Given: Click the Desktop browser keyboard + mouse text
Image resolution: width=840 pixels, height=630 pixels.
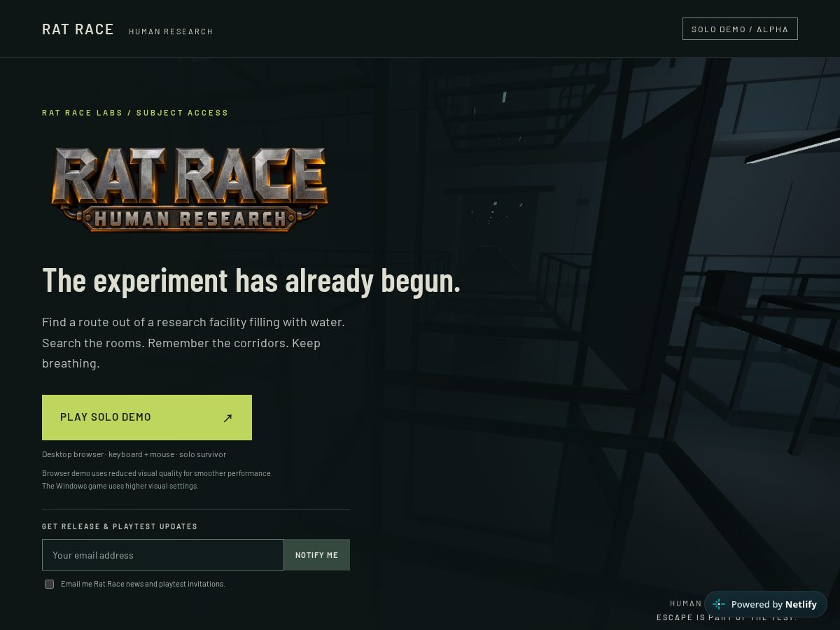Looking at the screenshot, I should 134,454.
